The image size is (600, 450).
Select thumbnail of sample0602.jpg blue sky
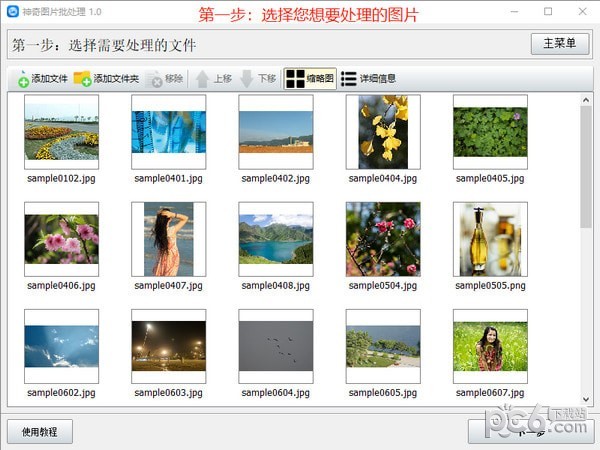pos(62,346)
